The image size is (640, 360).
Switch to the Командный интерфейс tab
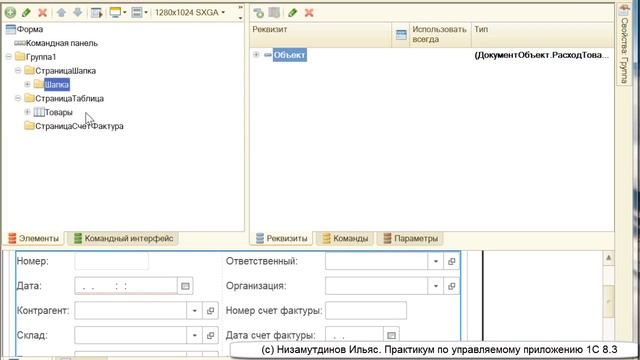click(x=123, y=238)
